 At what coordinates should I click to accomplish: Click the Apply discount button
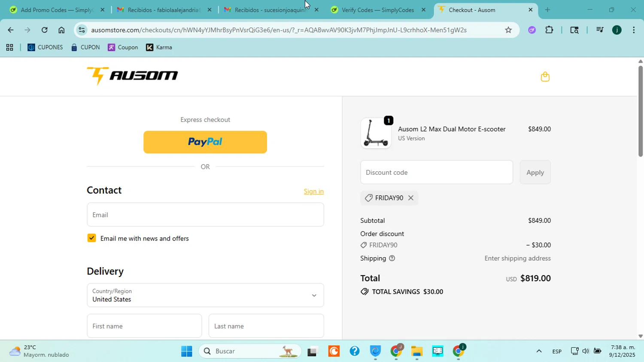(x=535, y=172)
